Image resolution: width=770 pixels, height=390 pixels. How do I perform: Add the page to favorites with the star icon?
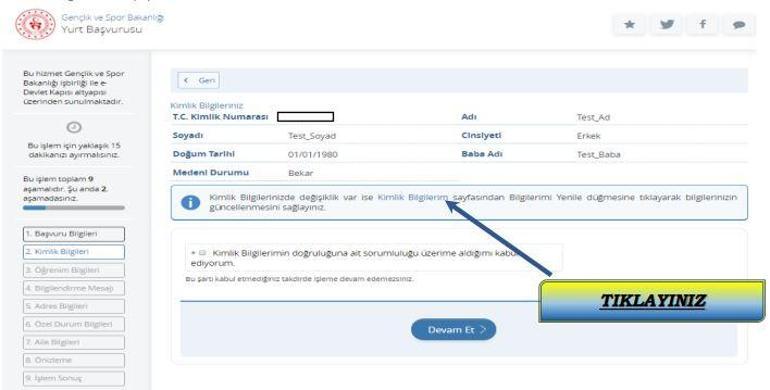[x=629, y=25]
